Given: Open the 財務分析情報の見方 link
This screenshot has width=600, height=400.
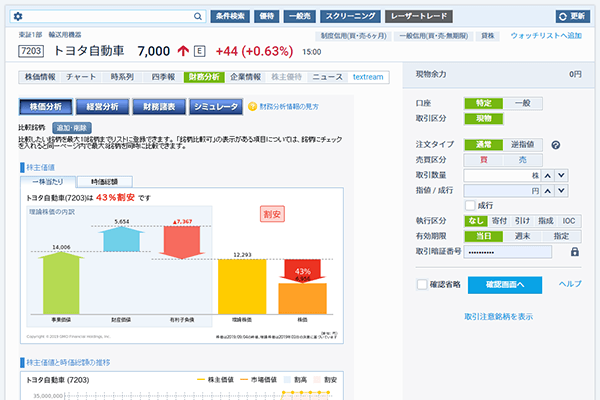Looking at the screenshot, I should click(x=289, y=107).
